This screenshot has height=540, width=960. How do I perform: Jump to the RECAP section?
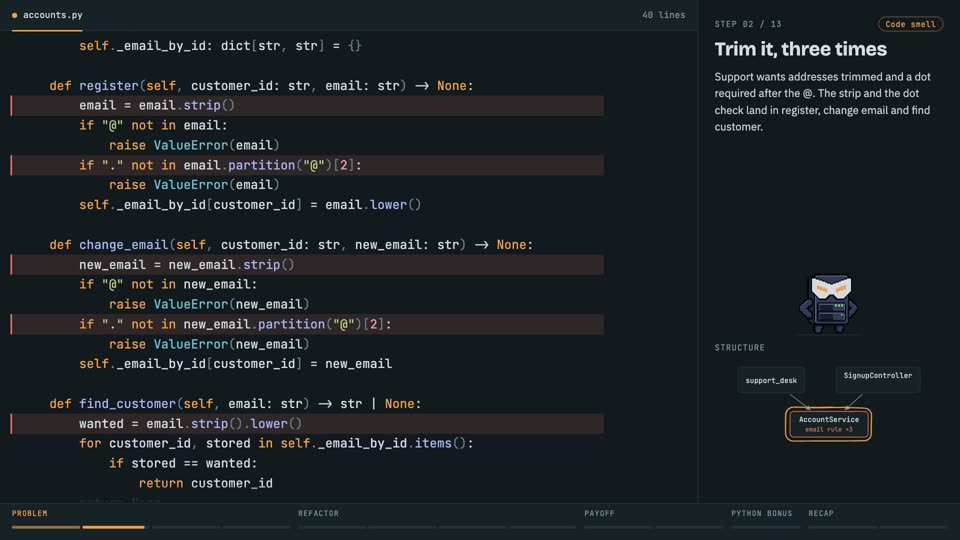point(821,513)
